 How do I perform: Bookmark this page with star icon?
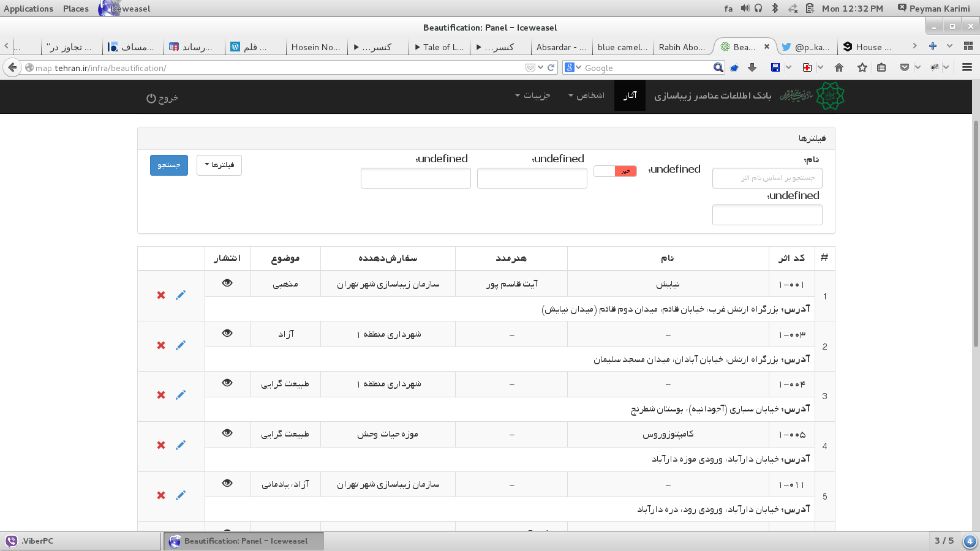pos(862,67)
